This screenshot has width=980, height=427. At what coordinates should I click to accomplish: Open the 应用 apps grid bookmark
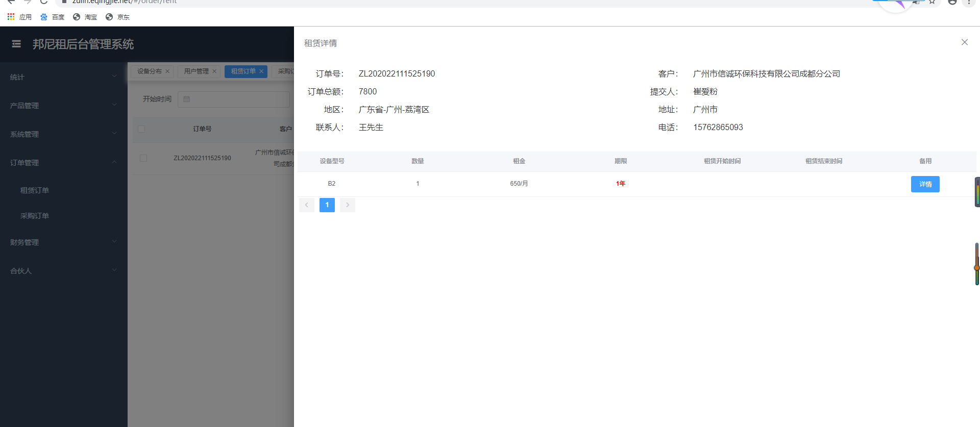19,17
